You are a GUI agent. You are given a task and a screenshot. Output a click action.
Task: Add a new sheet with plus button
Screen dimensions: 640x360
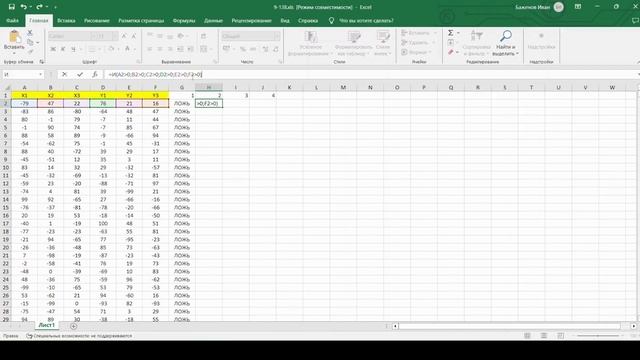(x=73, y=326)
